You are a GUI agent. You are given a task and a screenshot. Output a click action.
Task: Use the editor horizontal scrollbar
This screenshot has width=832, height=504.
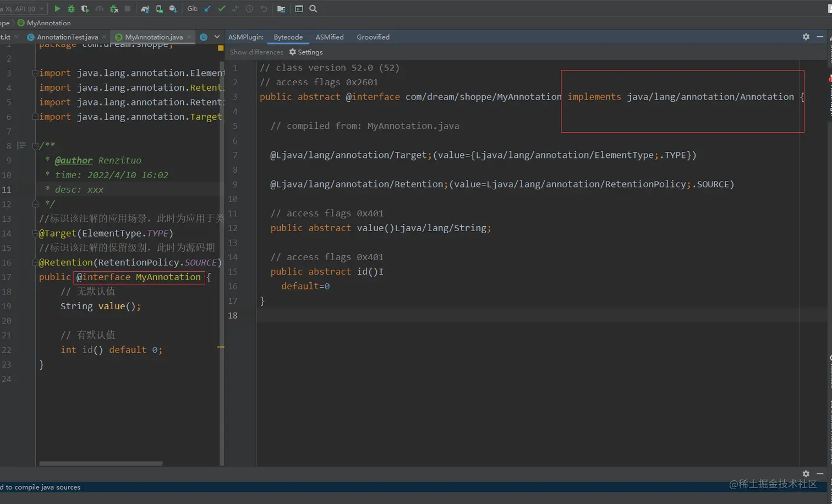101,463
